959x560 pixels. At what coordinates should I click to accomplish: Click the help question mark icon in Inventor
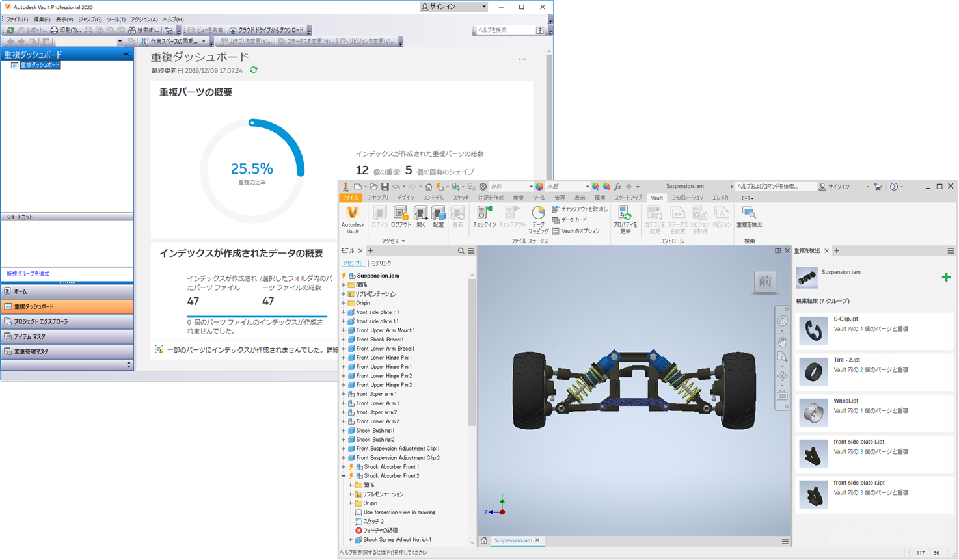tap(894, 187)
